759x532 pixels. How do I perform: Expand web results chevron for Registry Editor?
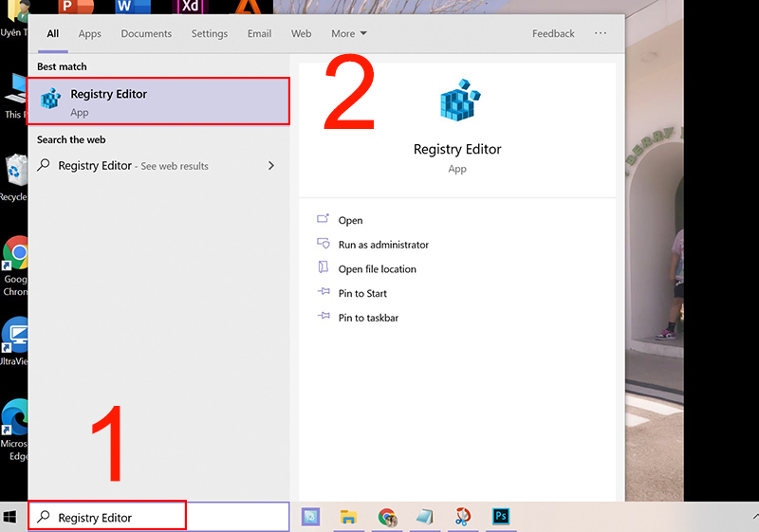point(271,165)
